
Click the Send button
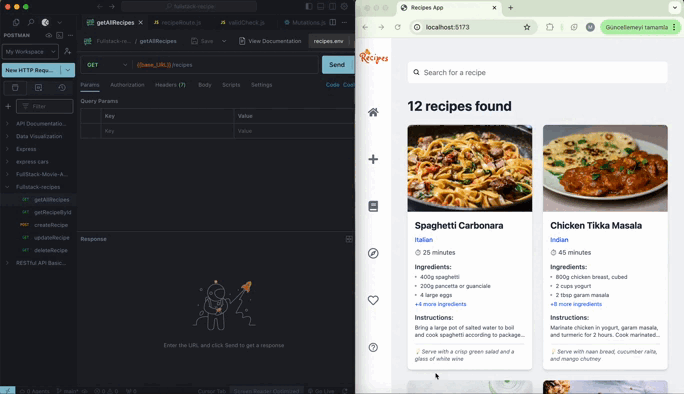point(337,65)
